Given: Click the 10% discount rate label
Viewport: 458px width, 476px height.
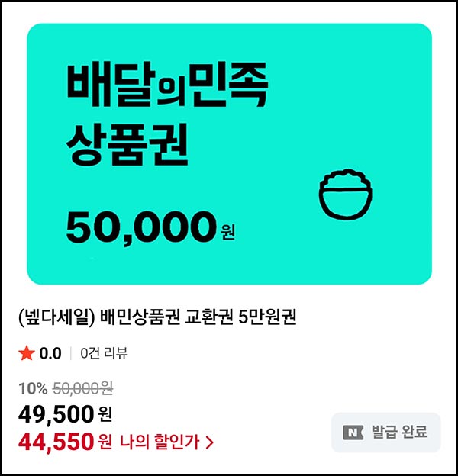Looking at the screenshot, I should 33,389.
